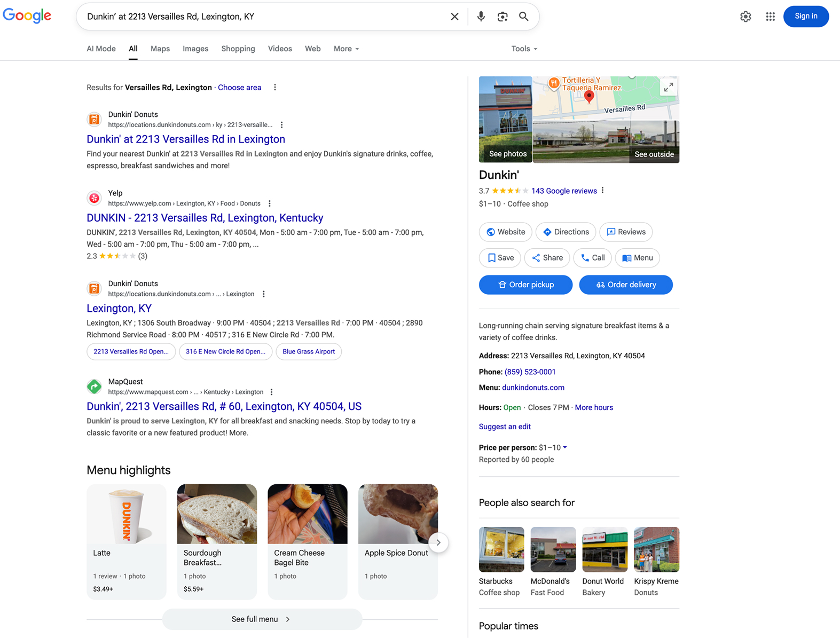Switch to Videos tab

[x=280, y=49]
